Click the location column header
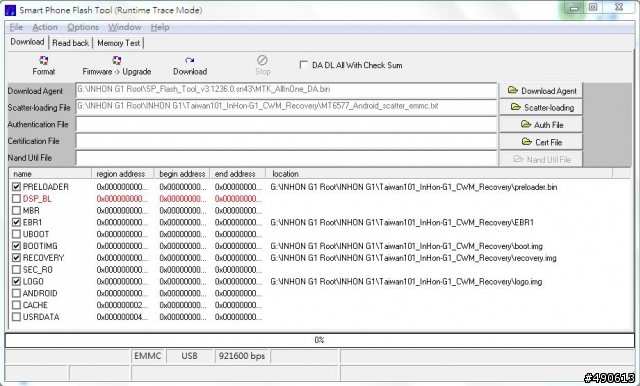Screen dimensions: 640x386 (x=439, y=174)
